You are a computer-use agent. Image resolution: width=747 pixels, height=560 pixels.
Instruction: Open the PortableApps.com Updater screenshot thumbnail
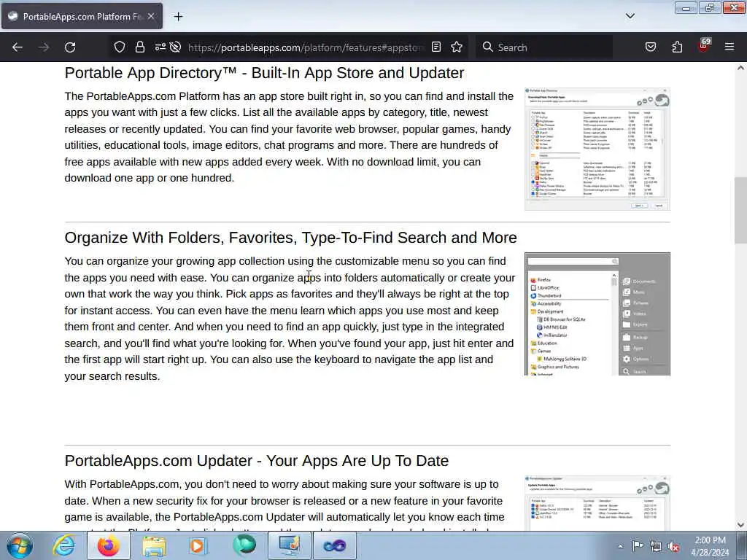pos(597,503)
